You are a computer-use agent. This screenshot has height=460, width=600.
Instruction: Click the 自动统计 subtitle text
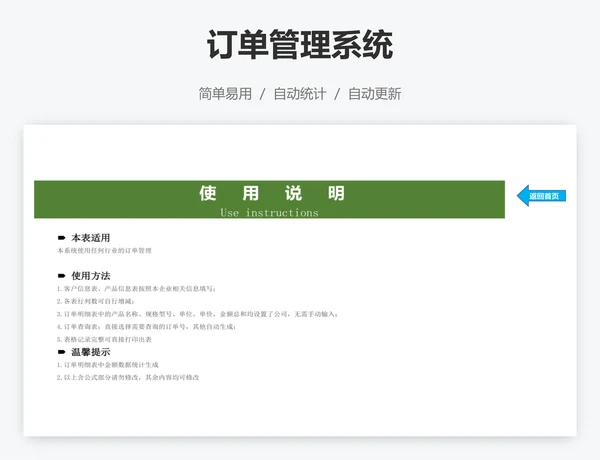[300, 94]
